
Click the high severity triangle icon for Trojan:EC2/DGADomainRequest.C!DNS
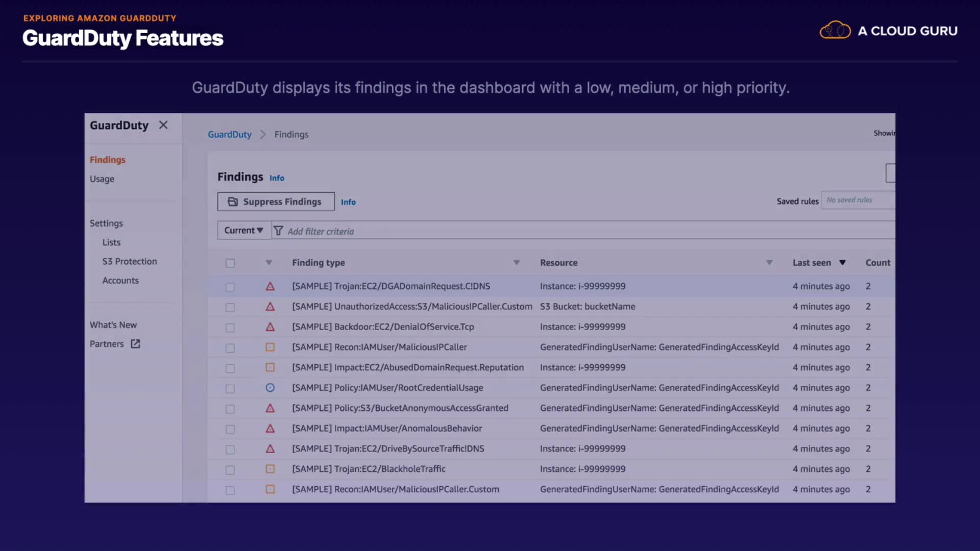click(270, 286)
